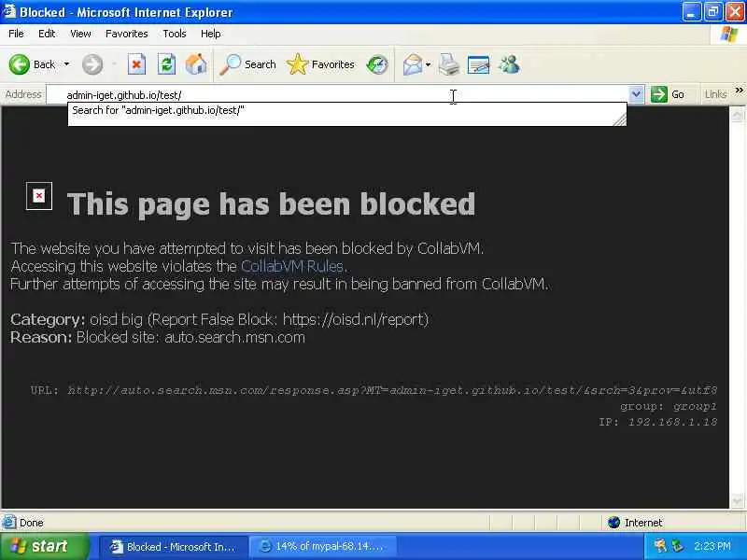Image resolution: width=747 pixels, height=560 pixels.
Task: Open the Windows Start button
Action: (44, 546)
